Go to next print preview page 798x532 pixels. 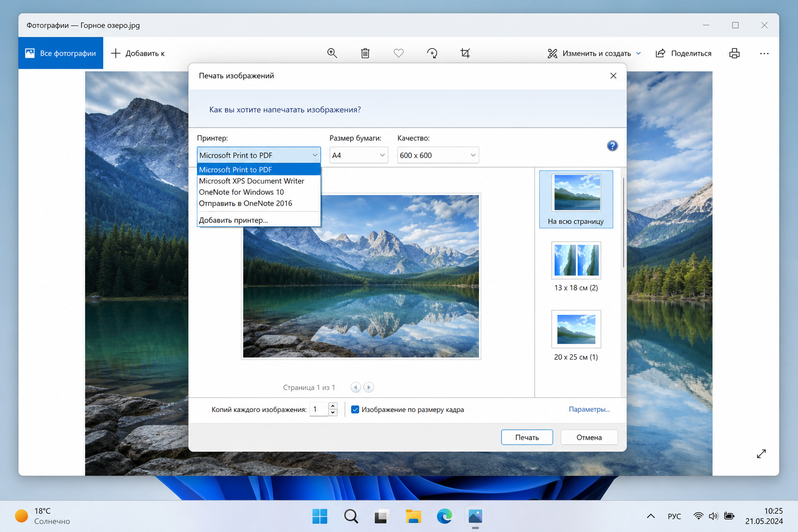[368, 387]
